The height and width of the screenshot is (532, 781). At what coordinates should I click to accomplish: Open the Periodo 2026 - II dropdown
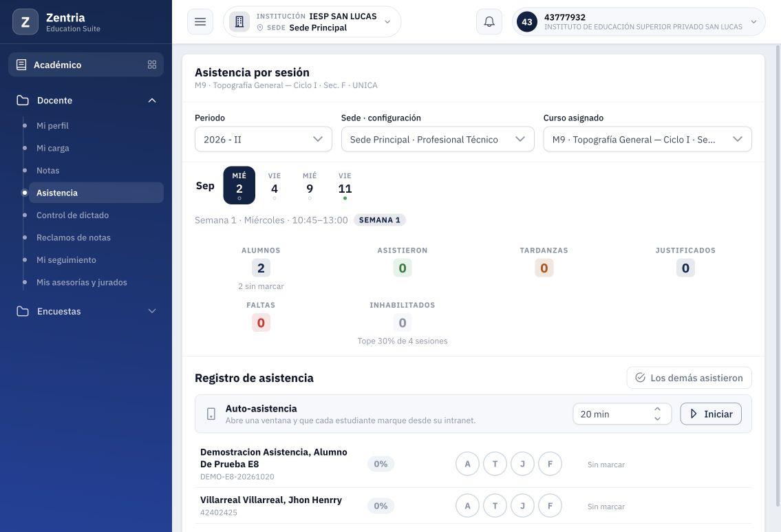[264, 140]
